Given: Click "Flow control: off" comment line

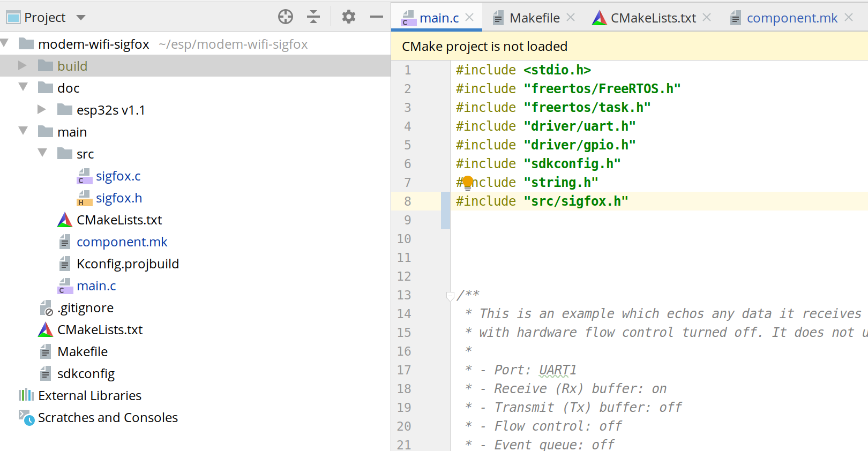Looking at the screenshot, I should [558, 426].
